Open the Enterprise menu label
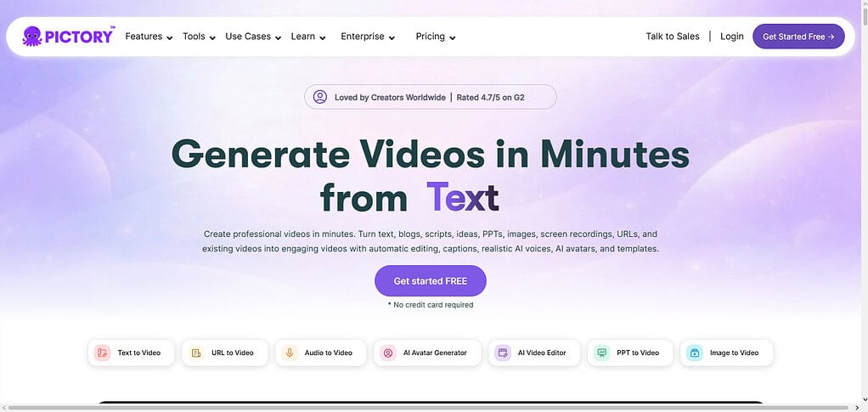Image resolution: width=868 pixels, height=412 pixels. point(363,37)
